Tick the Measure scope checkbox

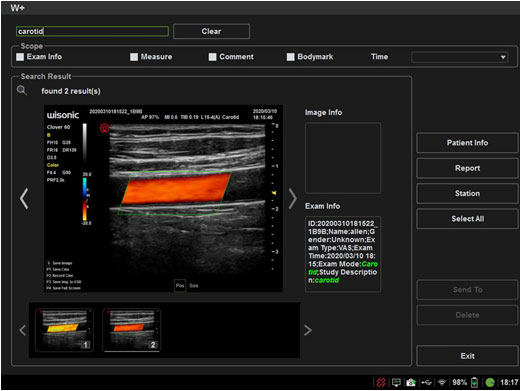click(x=134, y=57)
